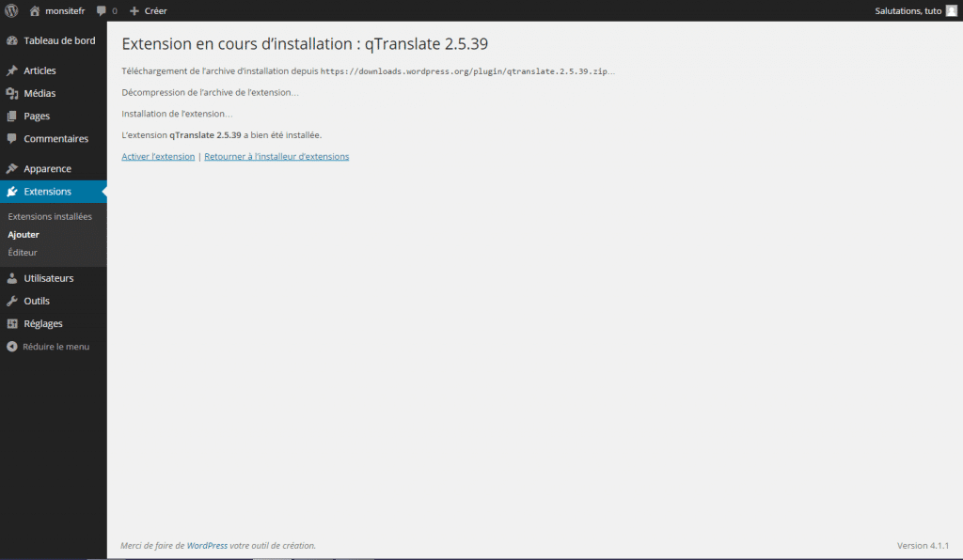Click the Médias icon in sidebar
The image size is (963, 560).
pyautogui.click(x=11, y=93)
